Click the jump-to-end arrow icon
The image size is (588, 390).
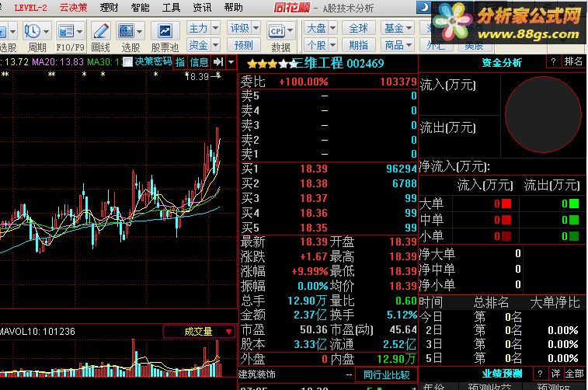(217, 62)
